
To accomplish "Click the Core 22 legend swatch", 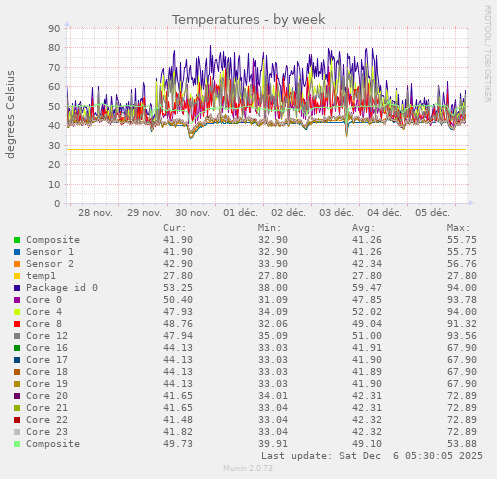I will click(17, 420).
